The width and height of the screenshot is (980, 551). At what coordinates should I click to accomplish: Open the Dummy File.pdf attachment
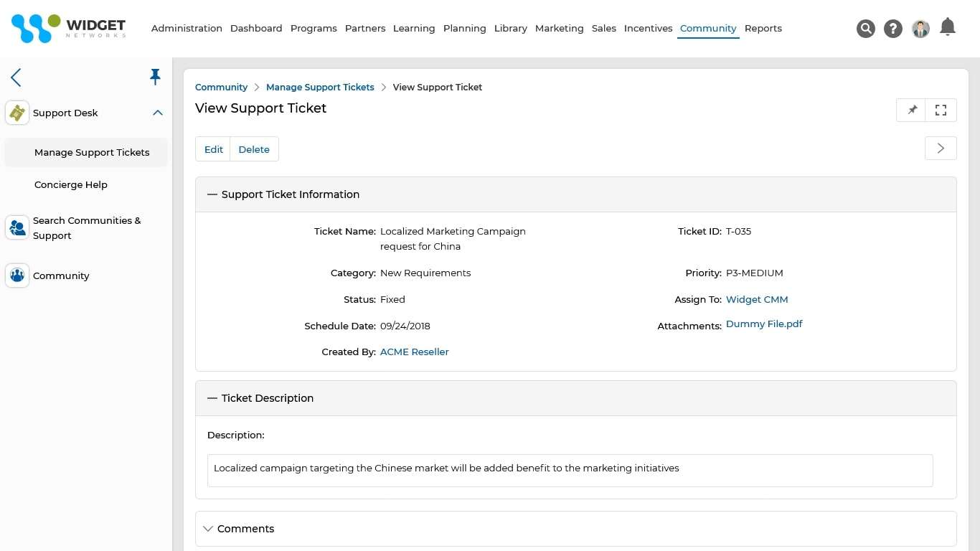click(x=764, y=324)
